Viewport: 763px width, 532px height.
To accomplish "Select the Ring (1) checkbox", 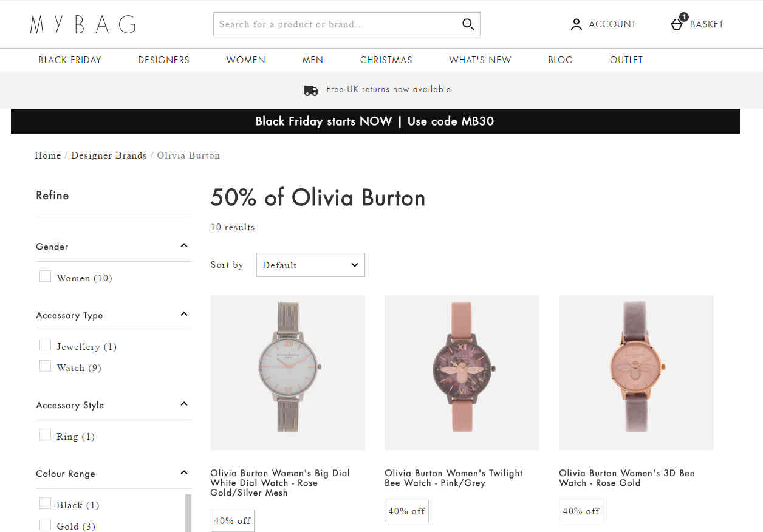I will point(45,435).
